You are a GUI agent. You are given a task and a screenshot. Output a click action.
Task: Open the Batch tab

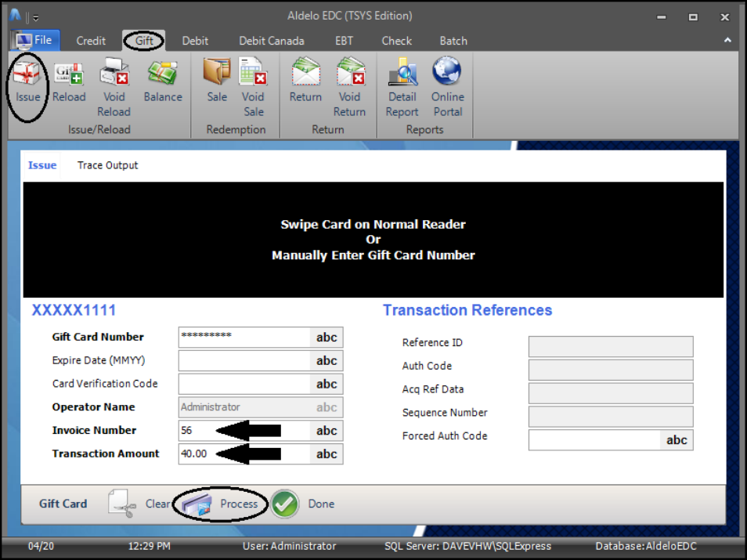pos(453,41)
